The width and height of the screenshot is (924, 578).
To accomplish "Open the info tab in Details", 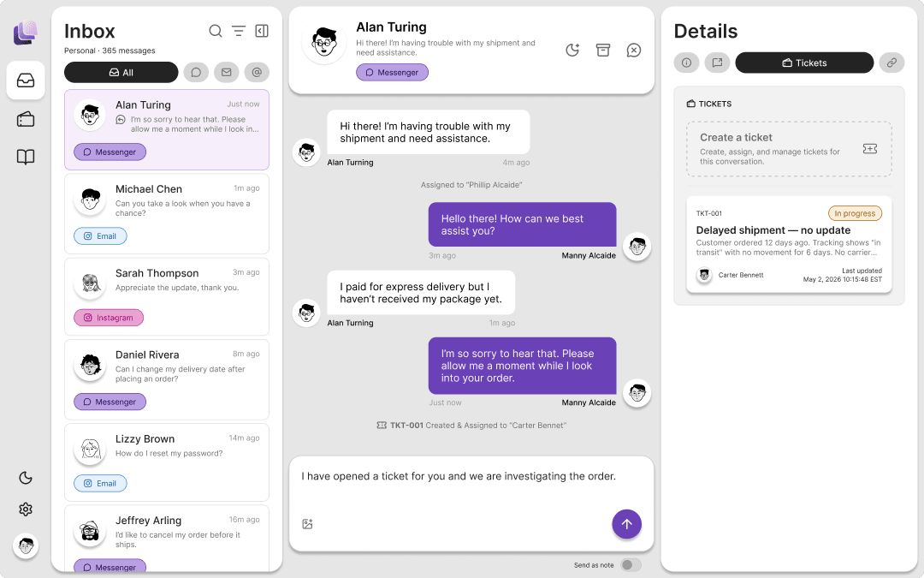I will click(x=686, y=63).
